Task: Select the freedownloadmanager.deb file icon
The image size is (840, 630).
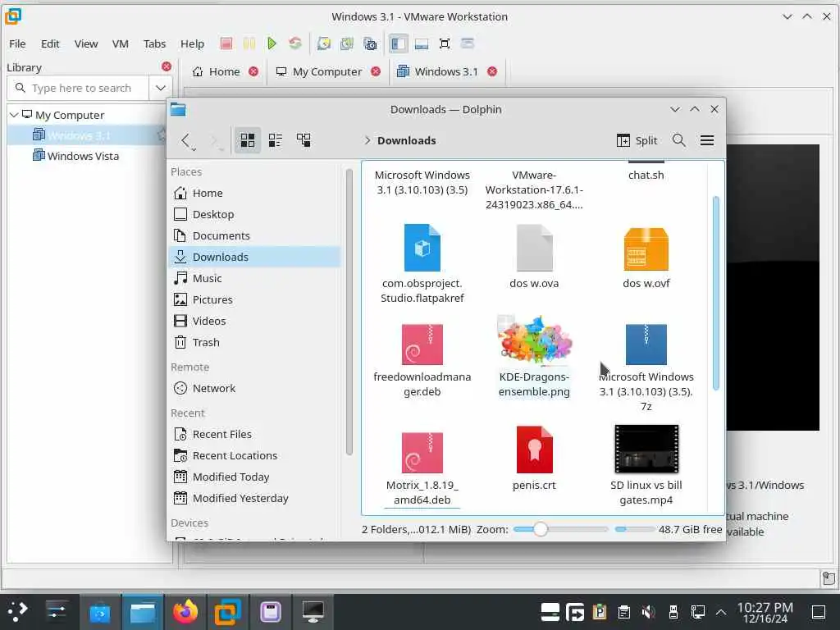Action: click(422, 344)
